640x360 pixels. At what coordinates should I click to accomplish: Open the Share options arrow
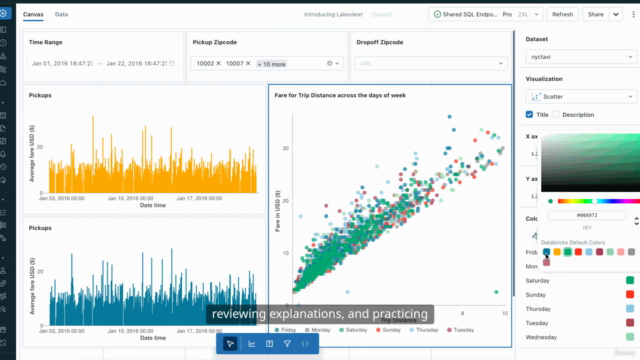click(616, 14)
